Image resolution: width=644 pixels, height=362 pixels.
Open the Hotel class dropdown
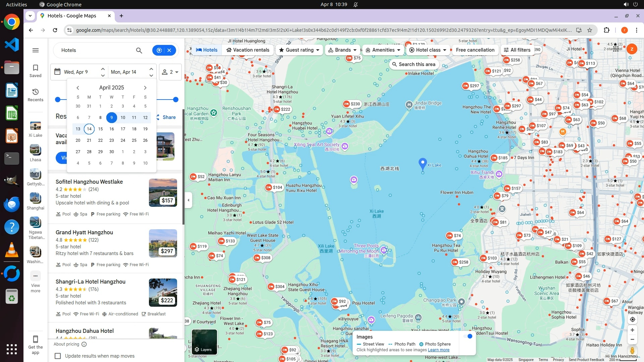pyautogui.click(x=428, y=50)
